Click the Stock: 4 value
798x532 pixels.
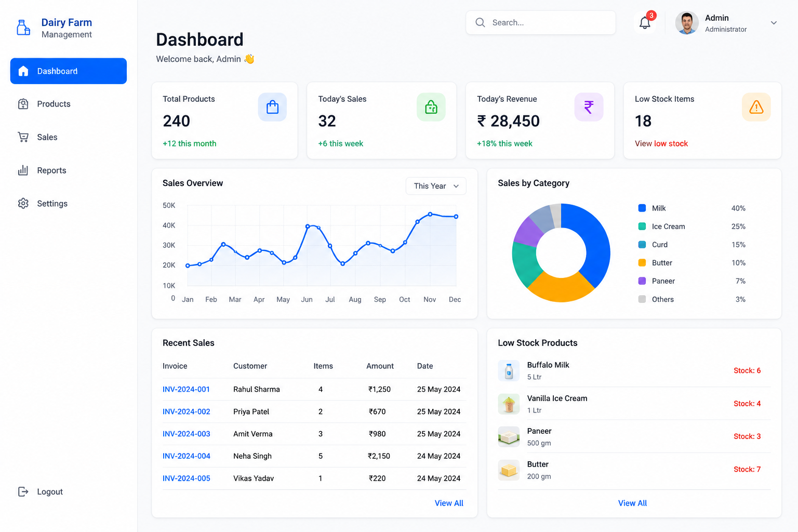(747, 404)
